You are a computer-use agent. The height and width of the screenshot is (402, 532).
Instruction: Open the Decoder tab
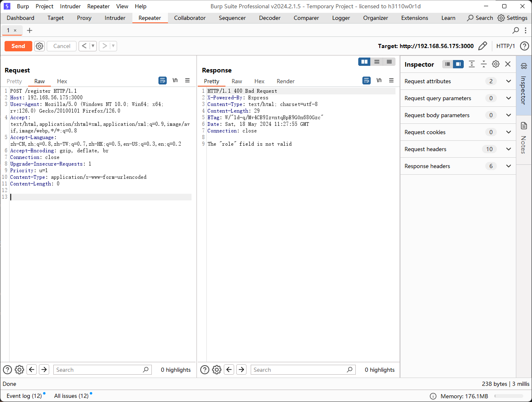coord(270,18)
